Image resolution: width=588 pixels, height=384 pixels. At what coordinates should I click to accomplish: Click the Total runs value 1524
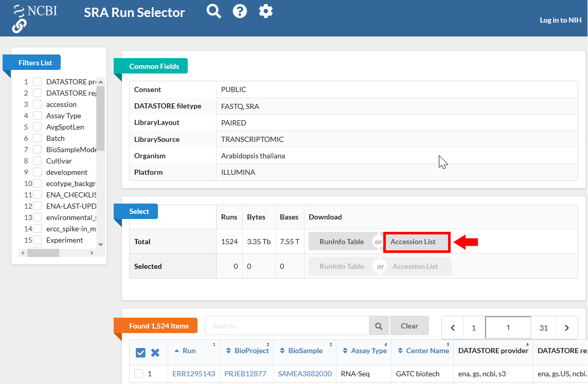229,242
